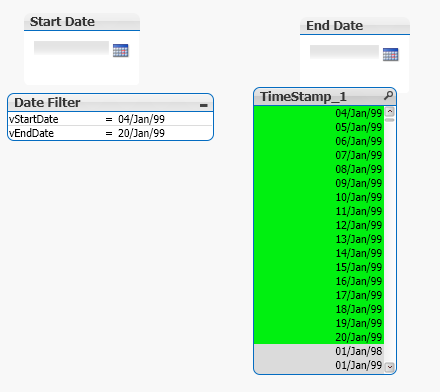The height and width of the screenshot is (392, 440).
Task: Open the Start Date calendar picker icon
Action: click(120, 50)
